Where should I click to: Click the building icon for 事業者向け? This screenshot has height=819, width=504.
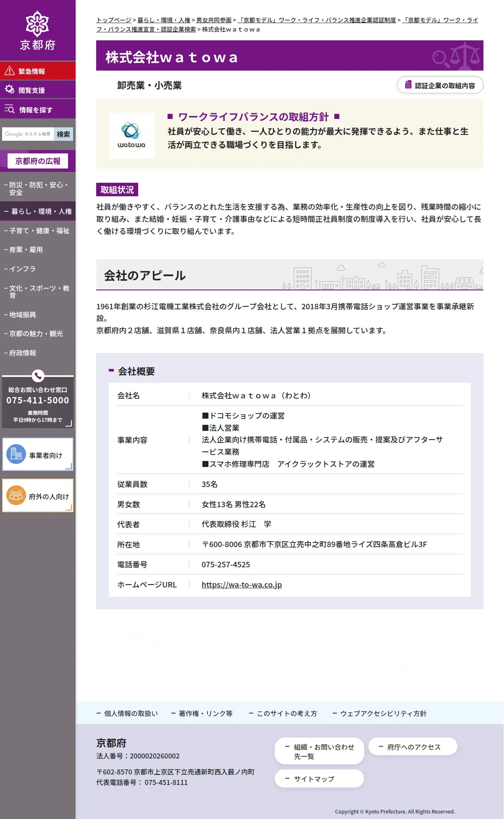[16, 454]
